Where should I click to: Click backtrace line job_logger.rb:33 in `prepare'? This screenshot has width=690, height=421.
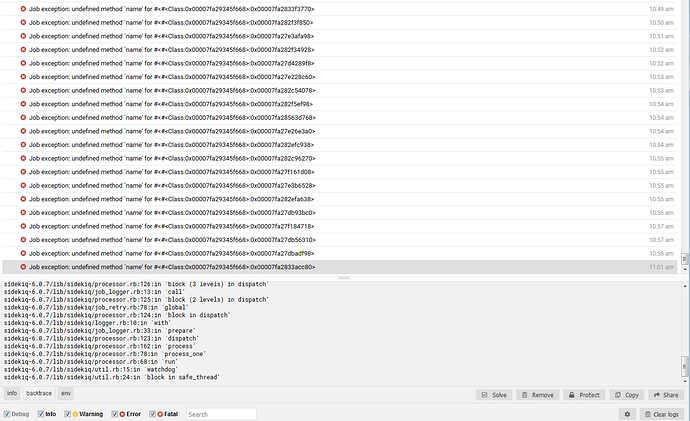[99, 331]
